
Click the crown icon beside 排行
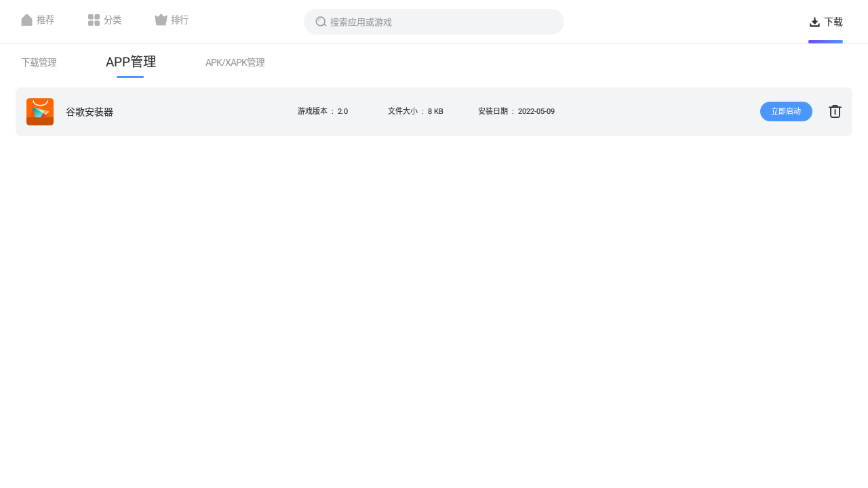pos(160,20)
